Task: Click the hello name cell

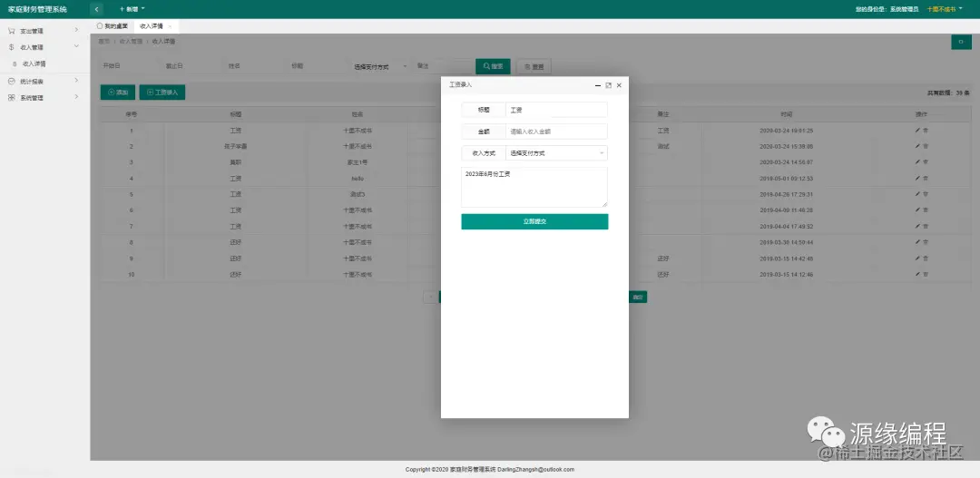Action: (x=358, y=178)
